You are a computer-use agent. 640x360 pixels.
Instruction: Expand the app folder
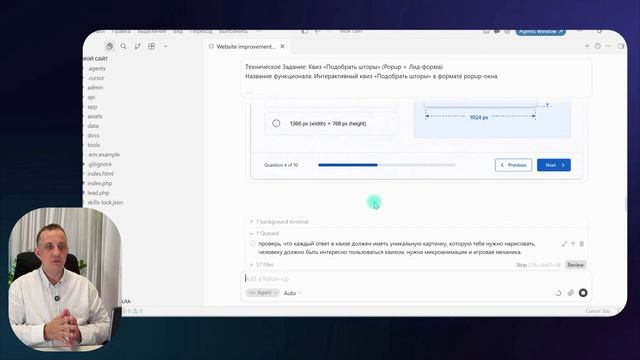click(92, 107)
